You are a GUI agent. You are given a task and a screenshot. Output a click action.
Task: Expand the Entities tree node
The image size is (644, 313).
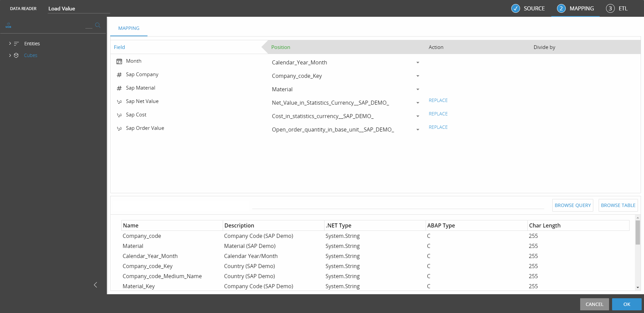click(10, 44)
